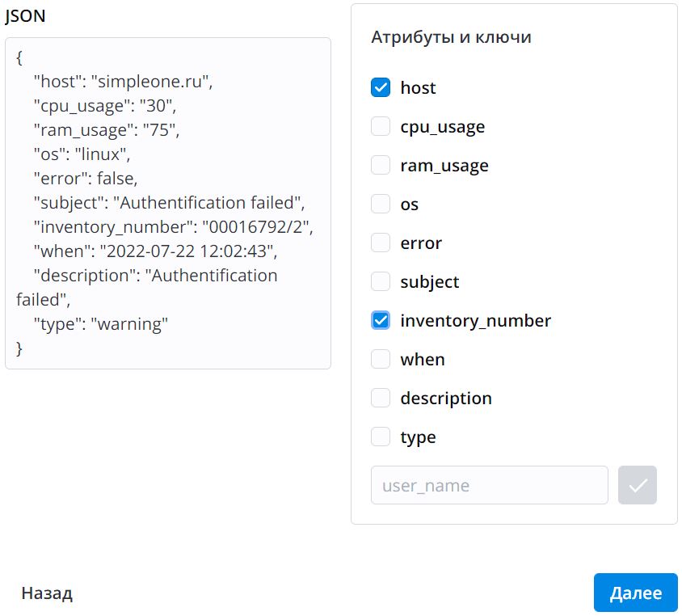
Task: Click the cpu_usage attribute label
Action: pyautogui.click(x=442, y=126)
